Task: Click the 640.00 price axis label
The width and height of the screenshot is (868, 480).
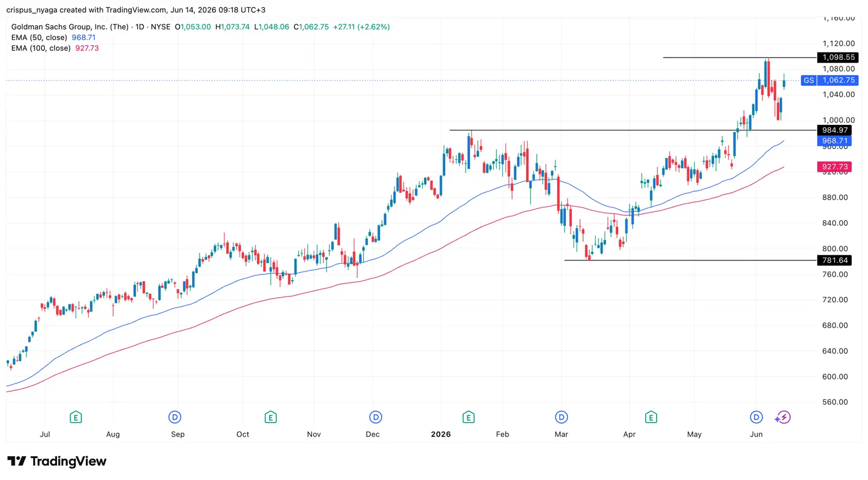Action: coord(835,351)
